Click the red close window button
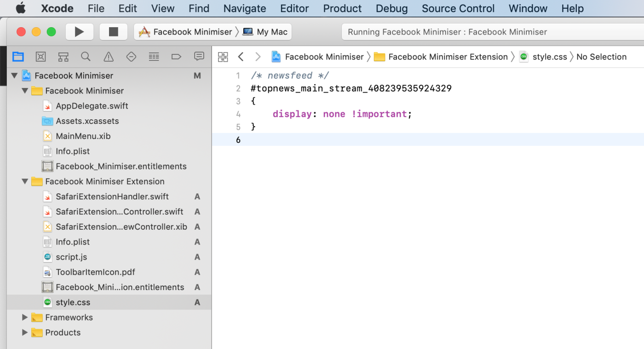This screenshot has height=349, width=644. pyautogui.click(x=21, y=32)
